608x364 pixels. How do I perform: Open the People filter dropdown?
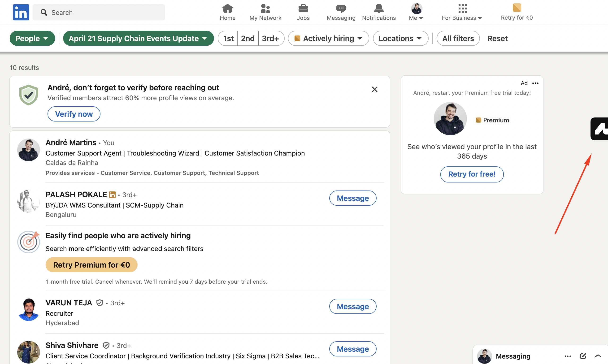32,38
